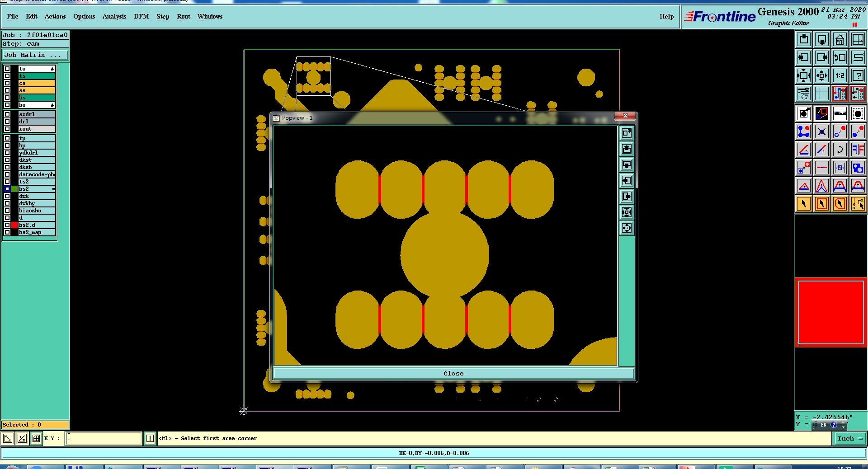Toggle the checkbox for layer bs2

[x=7, y=189]
